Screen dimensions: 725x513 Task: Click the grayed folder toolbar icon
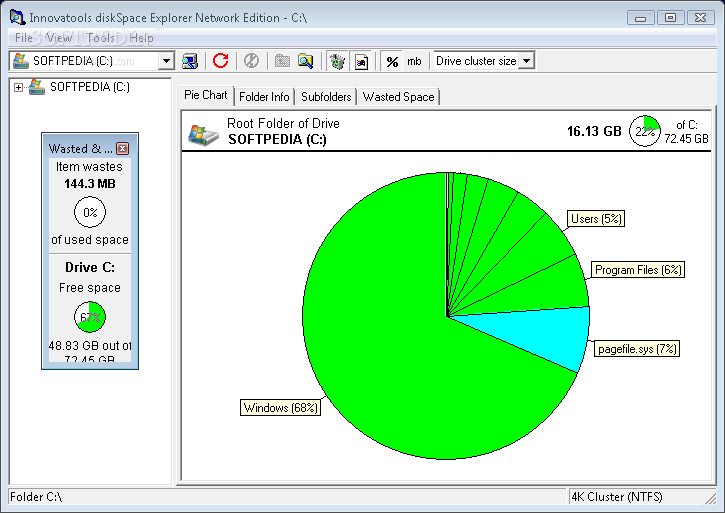click(282, 61)
